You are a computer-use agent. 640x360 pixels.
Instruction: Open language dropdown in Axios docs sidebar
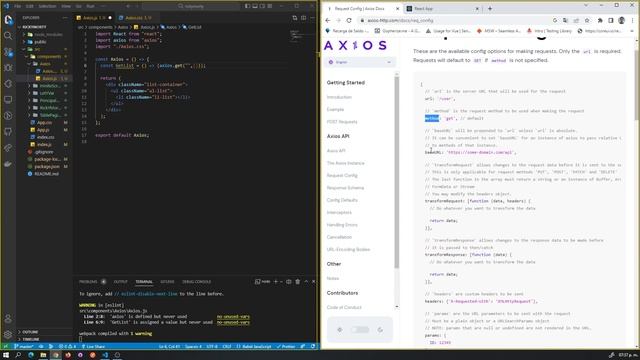pos(360,62)
